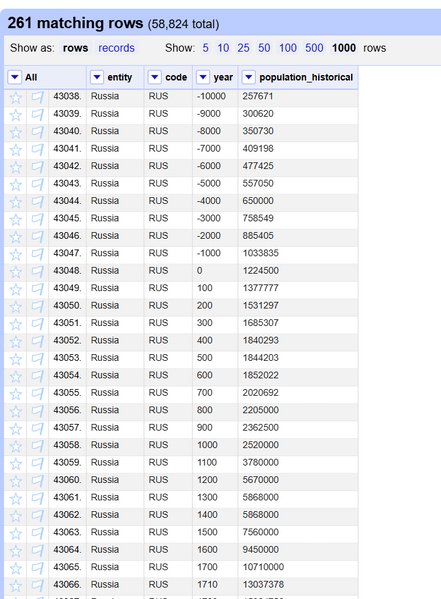Star row 43065
This screenshot has height=599, width=441.
(16, 568)
